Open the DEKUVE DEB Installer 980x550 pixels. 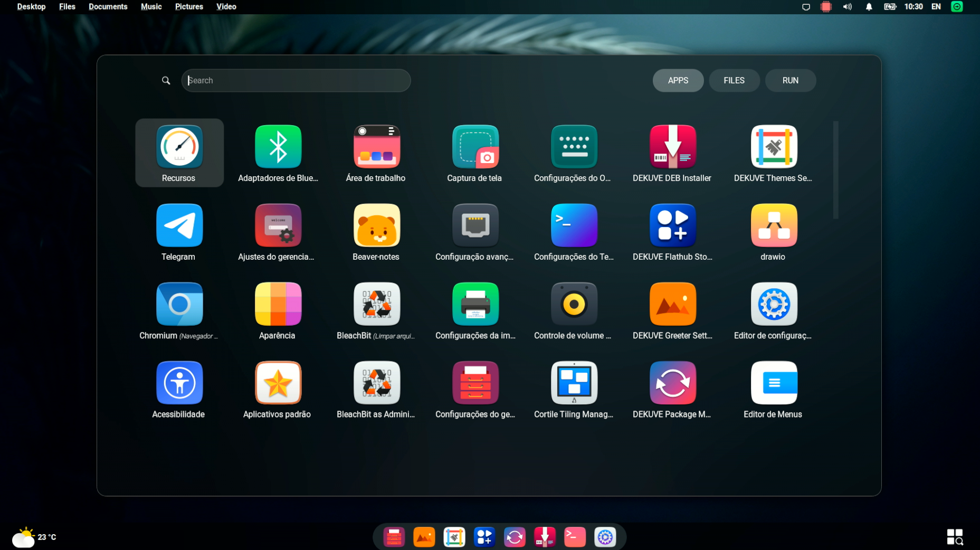(672, 153)
